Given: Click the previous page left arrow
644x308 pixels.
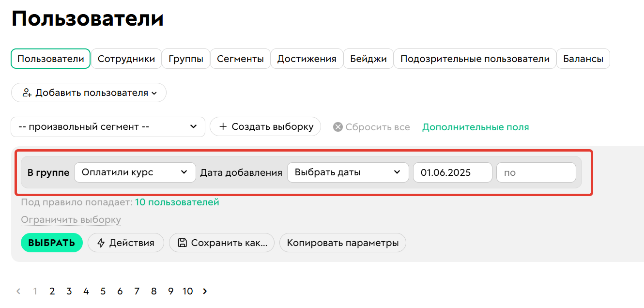Looking at the screenshot, I should 18,291.
